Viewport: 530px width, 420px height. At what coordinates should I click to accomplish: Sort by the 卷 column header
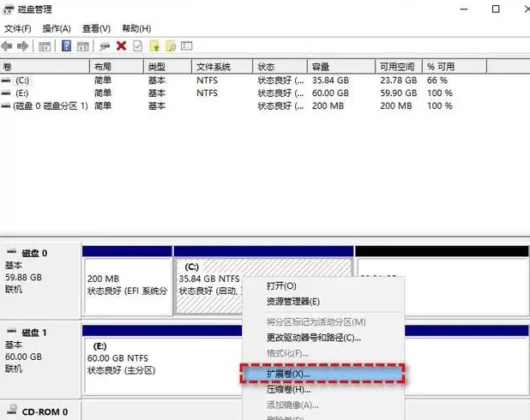[x=45, y=67]
